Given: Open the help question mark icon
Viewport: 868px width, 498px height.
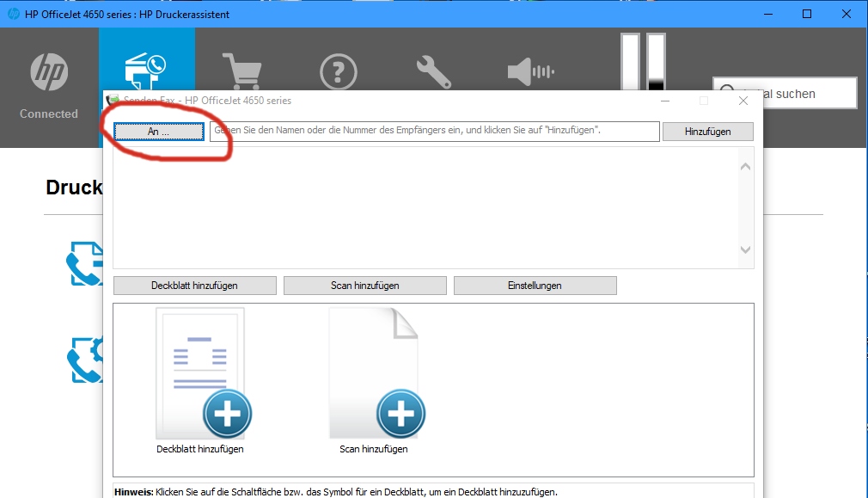Looking at the screenshot, I should [x=339, y=72].
